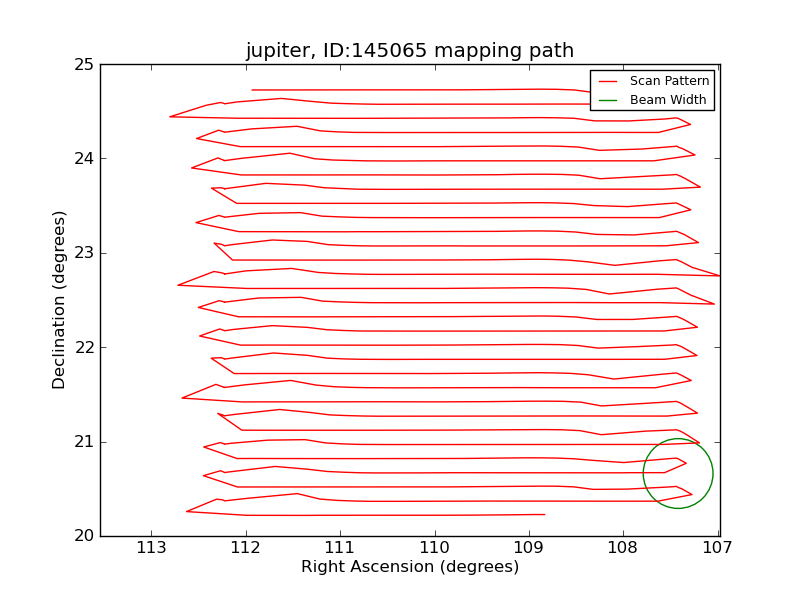Click the green Beam Width legend line

[608, 101]
